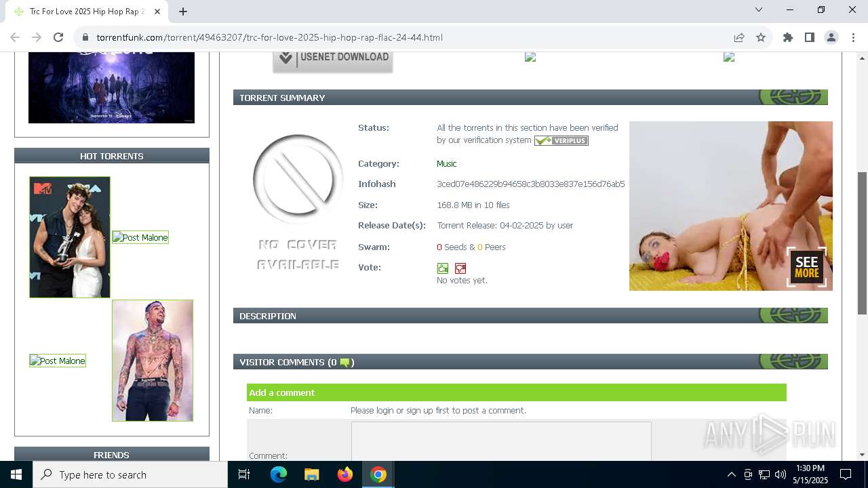This screenshot has height=488, width=868.
Task: Open the Chrome three-dot menu
Action: point(853,37)
